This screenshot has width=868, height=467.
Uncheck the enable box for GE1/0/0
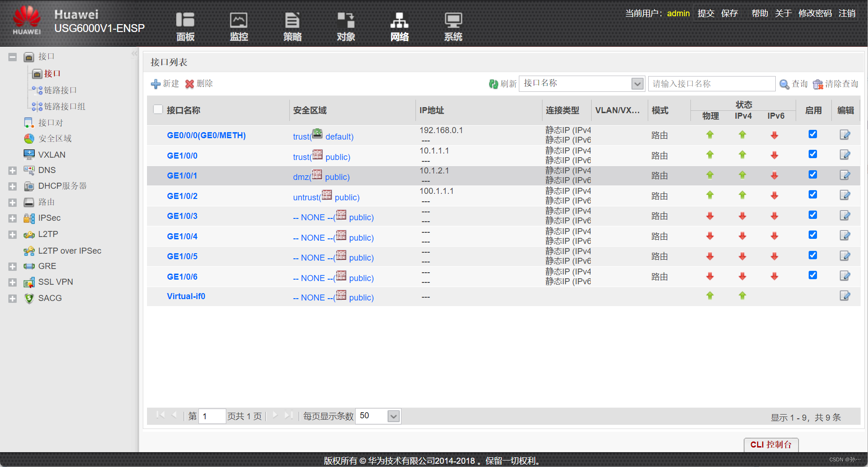[x=812, y=154]
